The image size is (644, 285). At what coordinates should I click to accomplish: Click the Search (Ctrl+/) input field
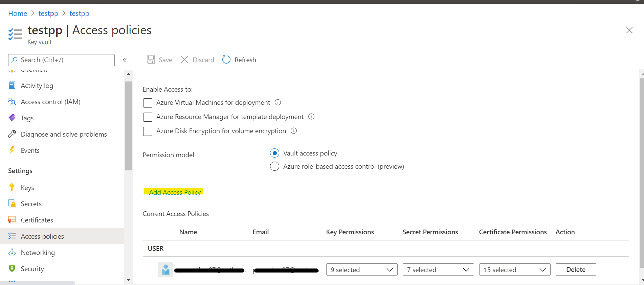tap(61, 60)
